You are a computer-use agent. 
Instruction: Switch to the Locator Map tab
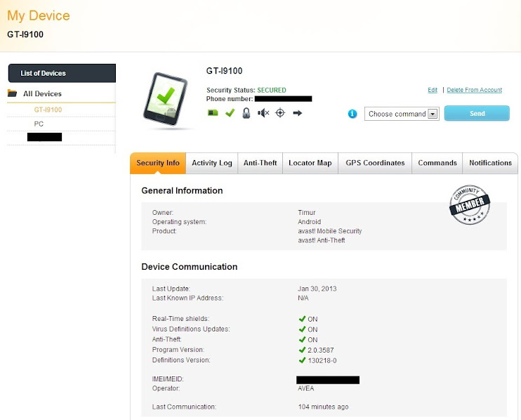click(x=310, y=163)
